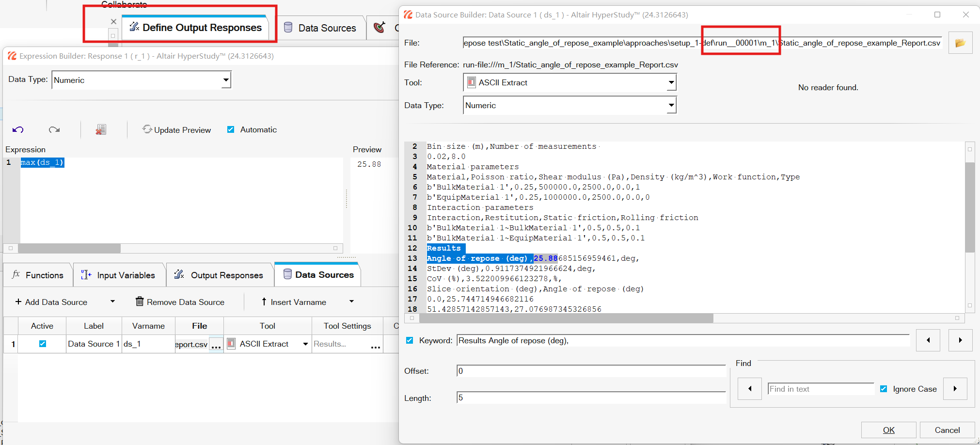Click the Remove Data Source trash icon
Screen dimensions: 980x445
pyautogui.click(x=140, y=302)
